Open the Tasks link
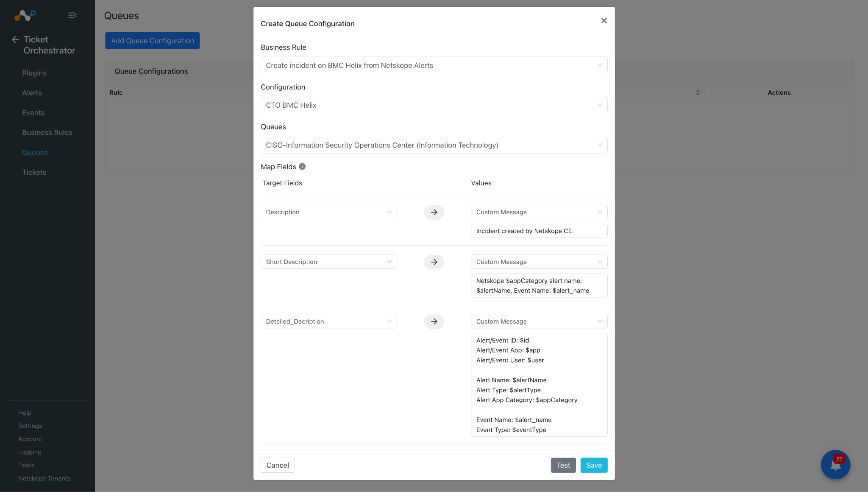The image size is (868, 492). [x=26, y=465]
